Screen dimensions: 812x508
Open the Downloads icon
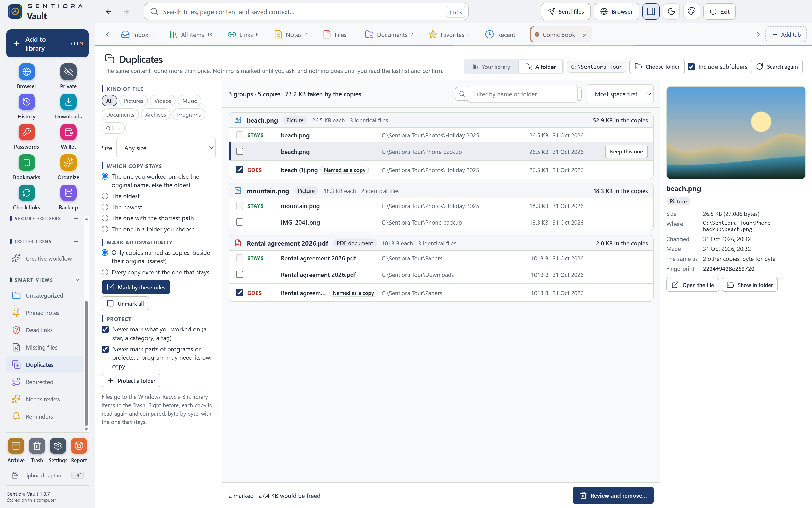point(69,102)
